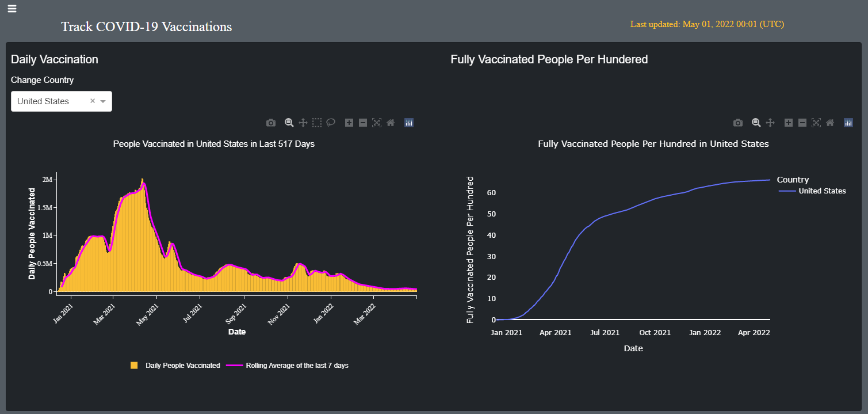Click Autoscale on the Fully Vaccinated chart
This screenshot has width=868, height=414.
(816, 122)
